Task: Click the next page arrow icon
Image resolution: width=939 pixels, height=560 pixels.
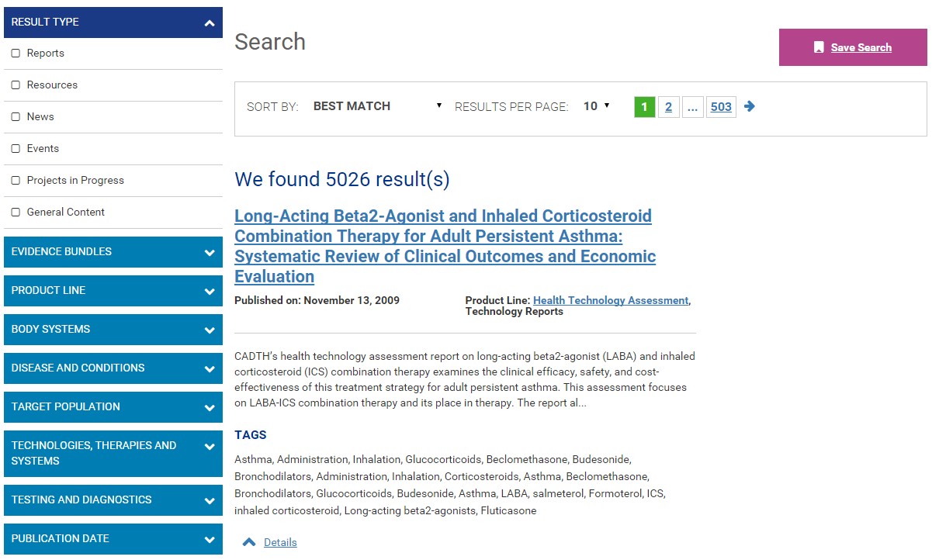Action: (x=749, y=106)
